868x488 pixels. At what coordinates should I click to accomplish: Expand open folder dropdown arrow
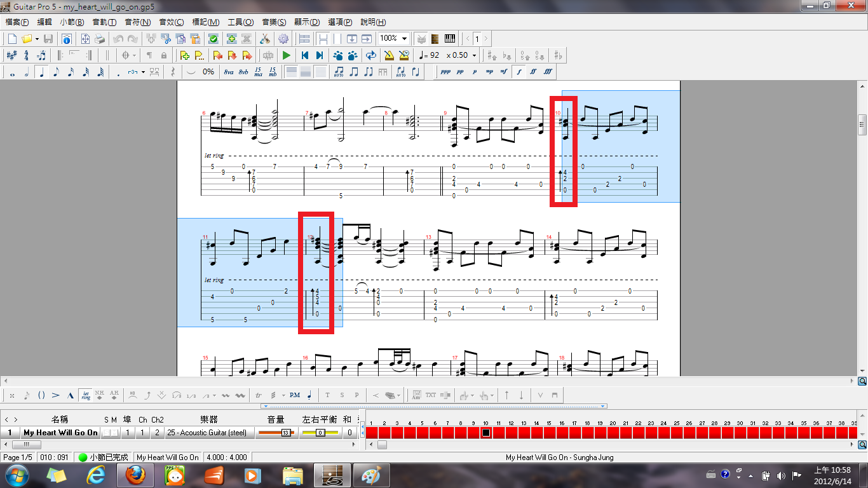(x=37, y=39)
